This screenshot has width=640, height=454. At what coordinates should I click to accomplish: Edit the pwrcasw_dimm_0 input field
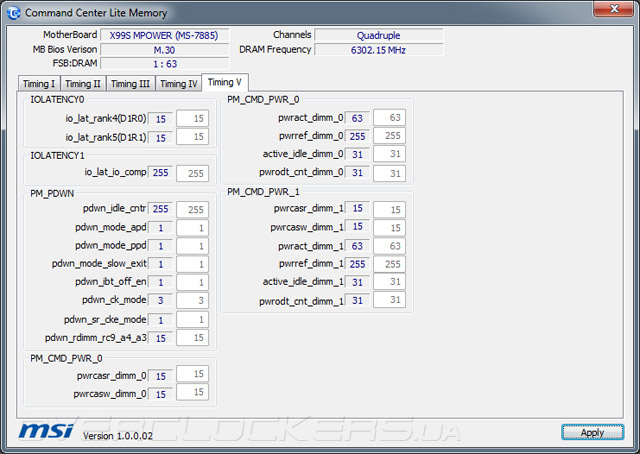193,392
